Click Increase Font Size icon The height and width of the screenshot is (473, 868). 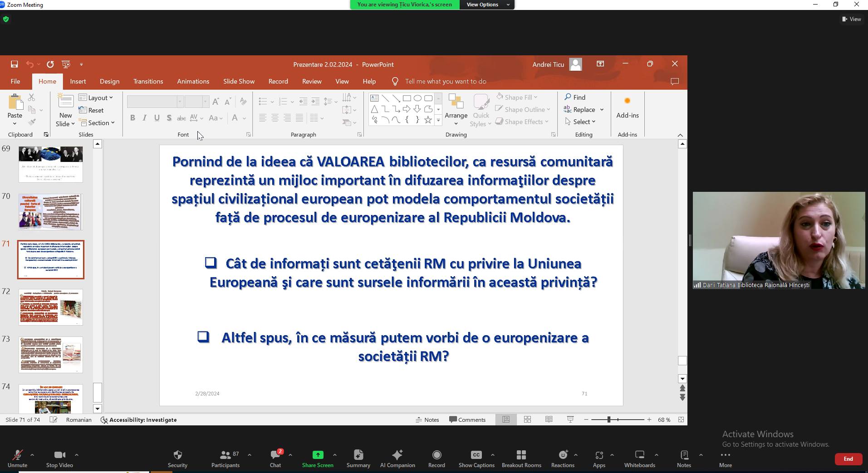tap(216, 102)
